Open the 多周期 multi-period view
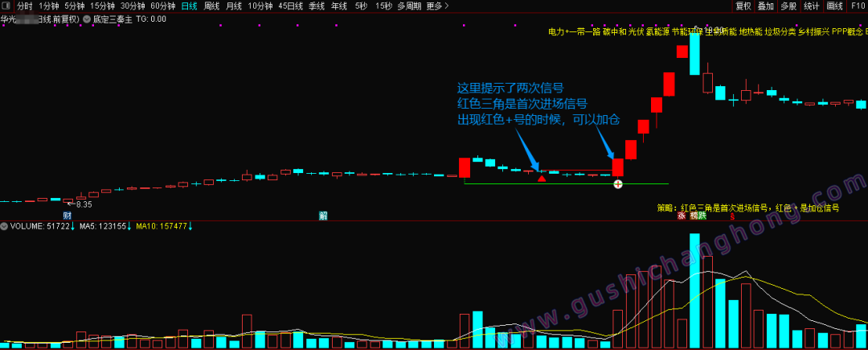Image resolution: width=868 pixels, height=350 pixels. coord(408,6)
